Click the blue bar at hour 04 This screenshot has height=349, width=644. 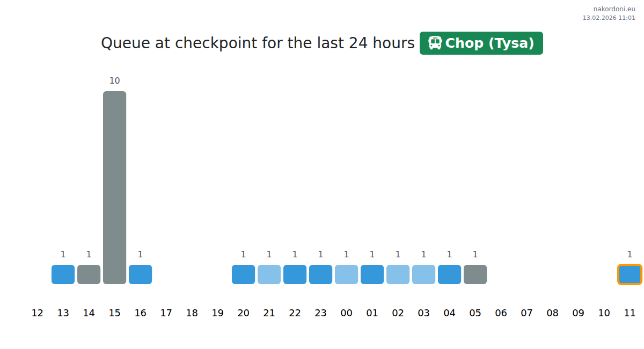[449, 274]
